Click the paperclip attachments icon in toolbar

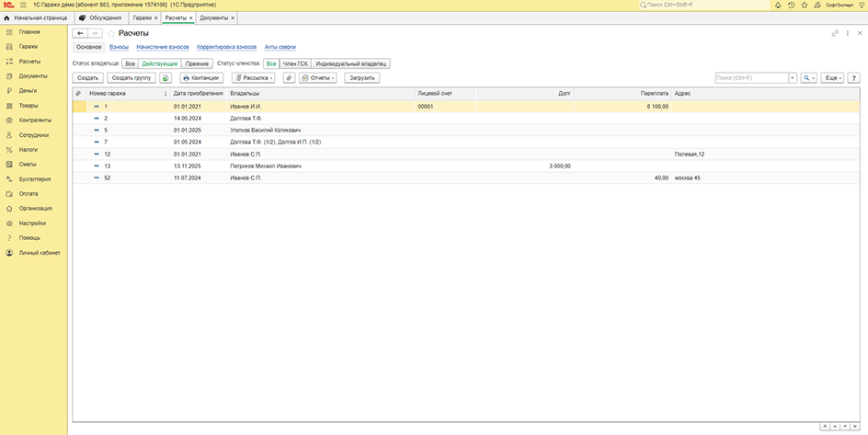pos(289,78)
